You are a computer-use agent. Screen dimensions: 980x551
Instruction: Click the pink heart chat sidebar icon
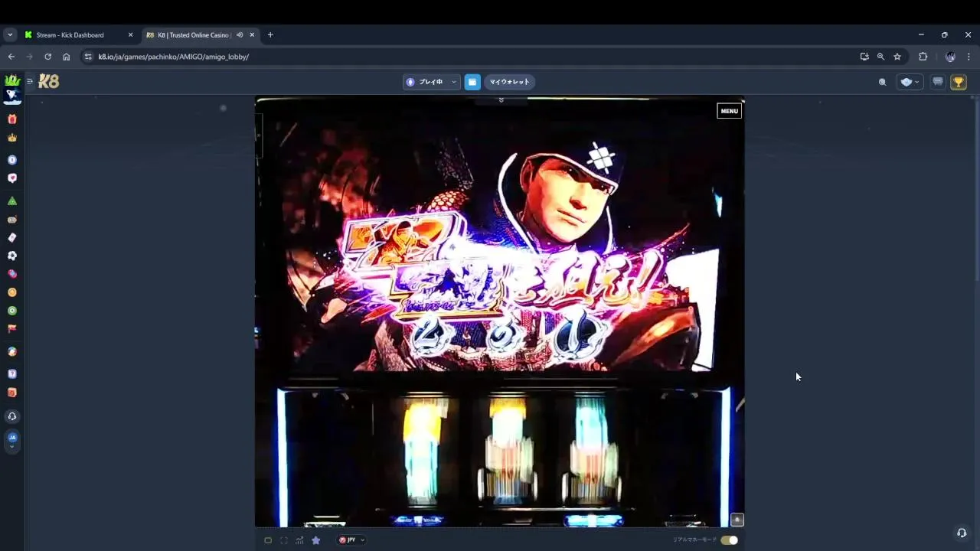(x=12, y=178)
